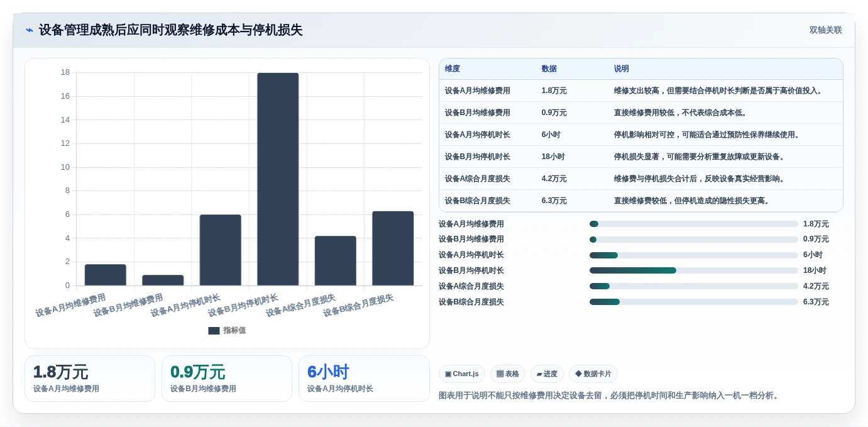The image size is (868, 427).
Task: Open the 1.8万元 data card
Action: click(90, 379)
